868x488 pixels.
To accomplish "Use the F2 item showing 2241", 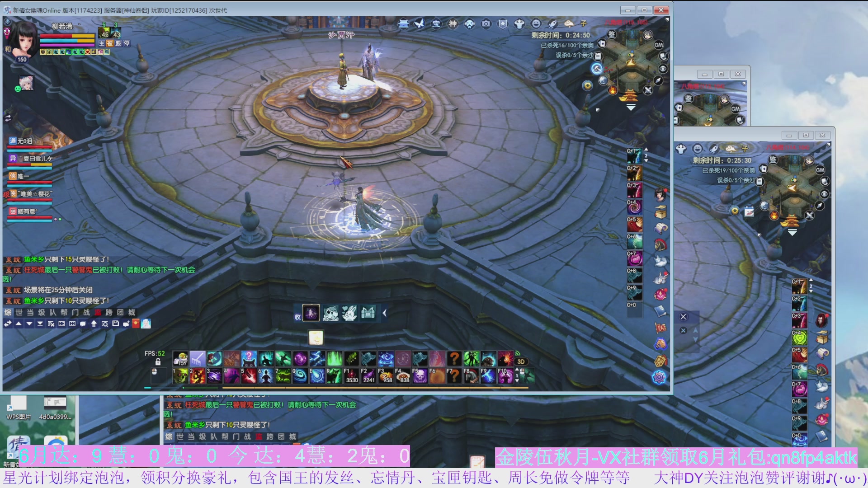I will click(x=368, y=376).
